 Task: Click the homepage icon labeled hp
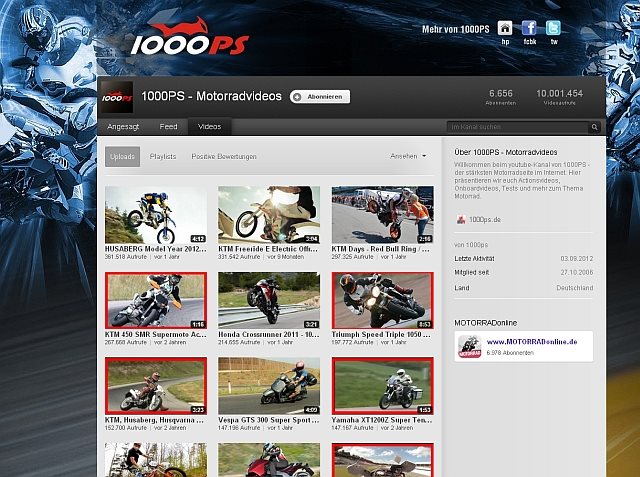tap(505, 28)
